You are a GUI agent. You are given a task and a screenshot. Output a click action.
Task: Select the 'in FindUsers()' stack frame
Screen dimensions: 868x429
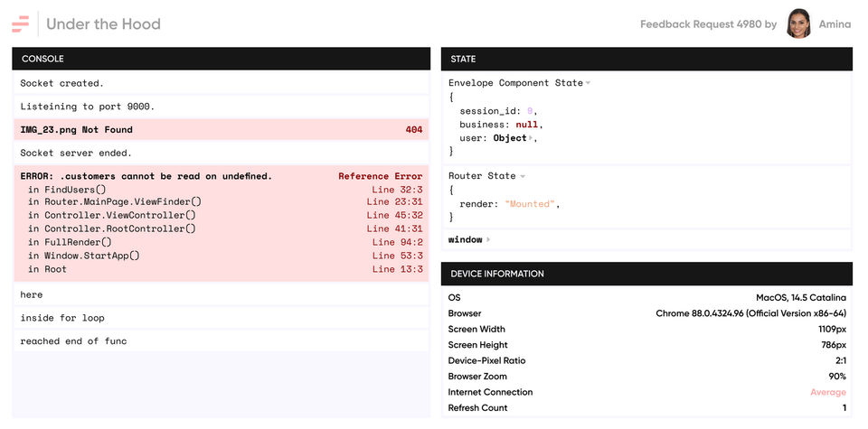point(67,190)
